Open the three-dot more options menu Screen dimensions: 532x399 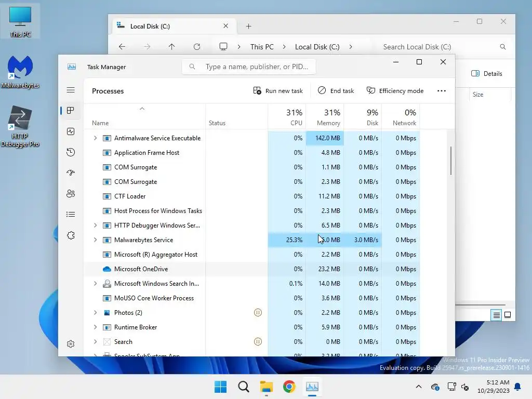pyautogui.click(x=442, y=90)
